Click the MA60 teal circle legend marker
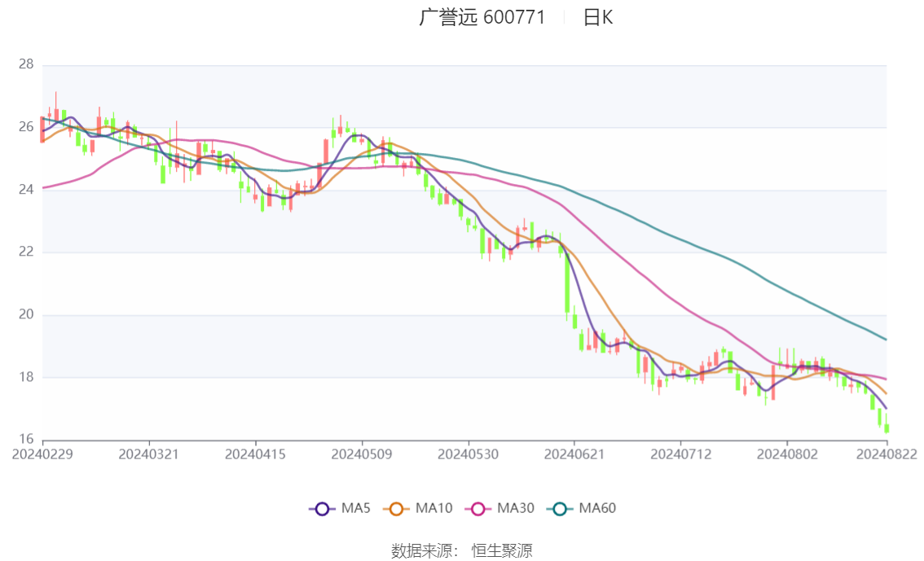 click(561, 509)
